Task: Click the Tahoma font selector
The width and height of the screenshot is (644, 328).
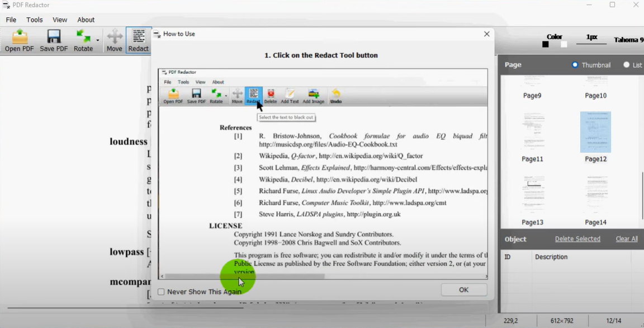Action: click(628, 40)
